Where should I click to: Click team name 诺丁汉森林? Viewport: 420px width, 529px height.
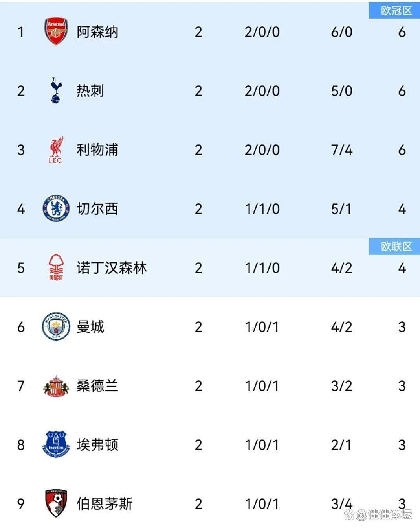[111, 268]
